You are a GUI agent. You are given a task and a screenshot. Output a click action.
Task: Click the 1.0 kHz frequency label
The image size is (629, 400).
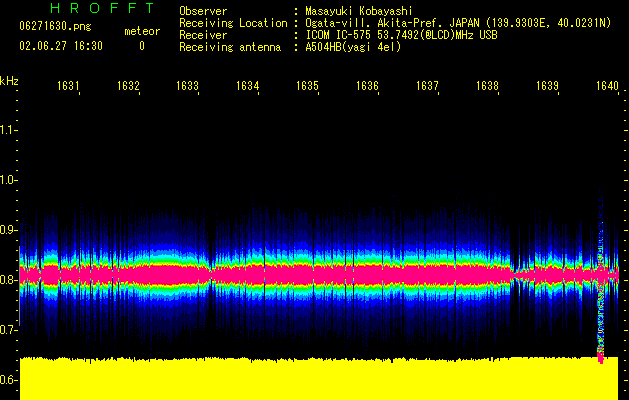[x=7, y=180]
